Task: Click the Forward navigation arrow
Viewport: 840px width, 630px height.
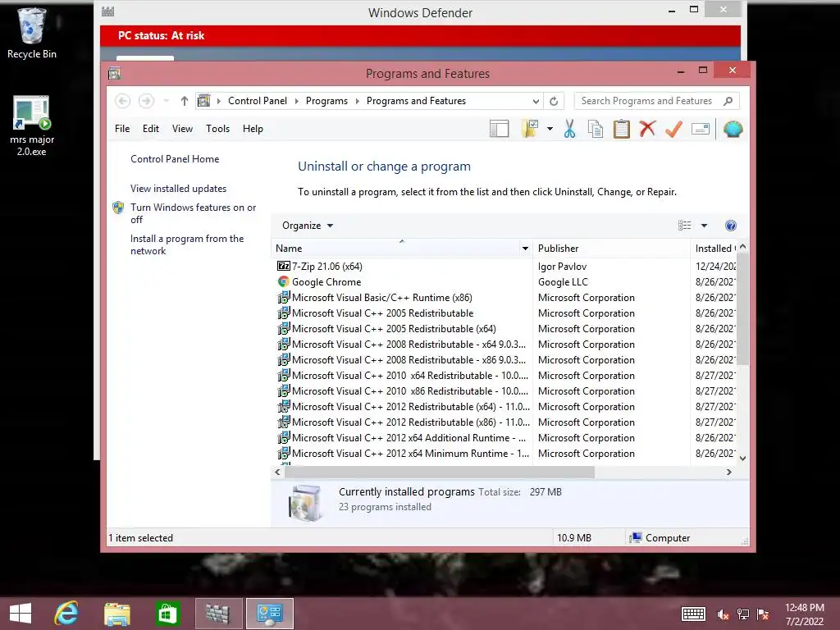Action: 146,101
